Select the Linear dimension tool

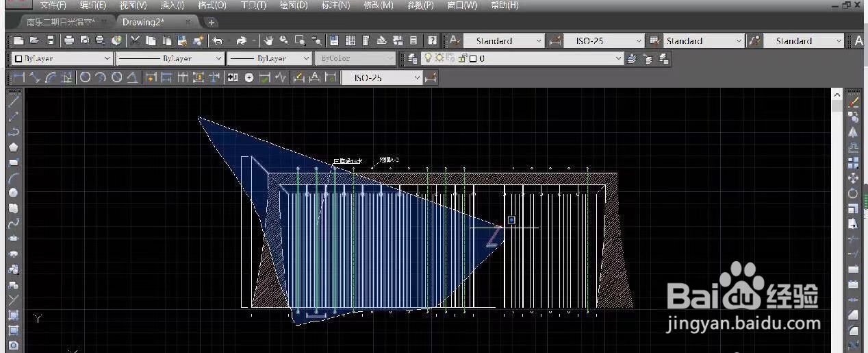(x=20, y=77)
